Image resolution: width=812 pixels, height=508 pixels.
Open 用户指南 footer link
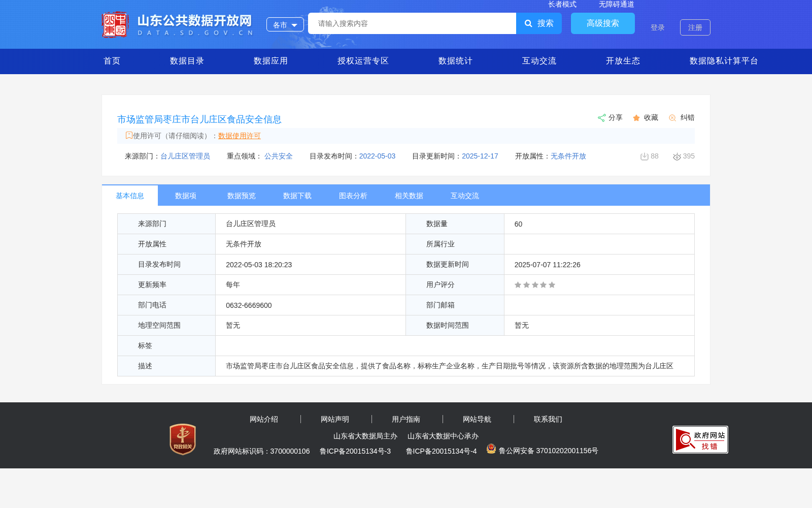406,419
